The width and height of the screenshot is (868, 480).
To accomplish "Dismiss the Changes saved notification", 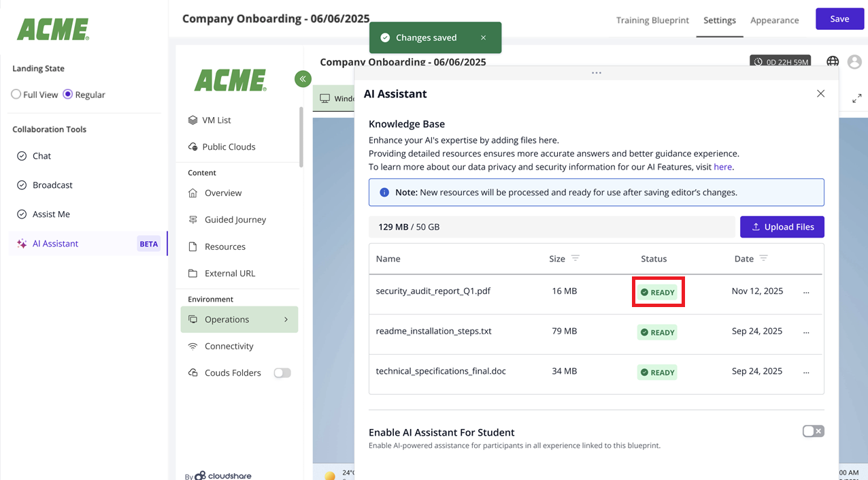I will point(483,37).
